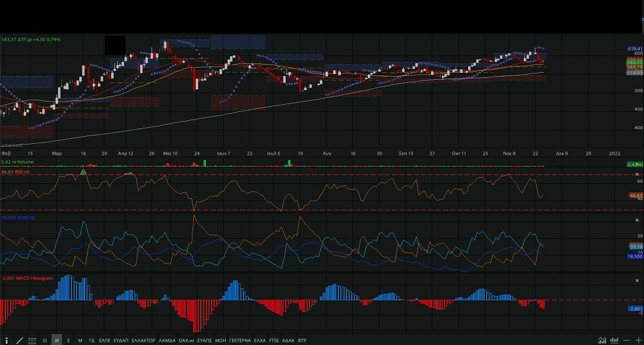644x345 pixels.
Task: Close the RSI(14) indicator panel
Action: pyautogui.click(x=638, y=174)
